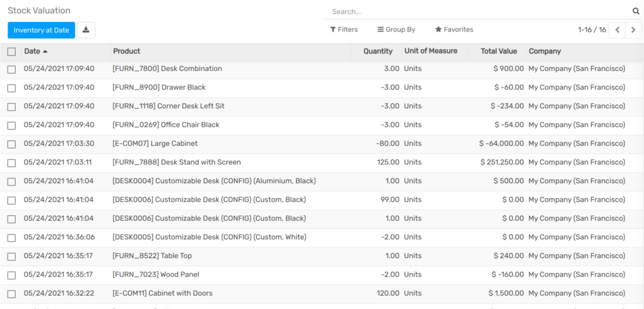Click the date 05/24/2021 17:03:30 cell
This screenshot has width=644, height=309.
(58, 143)
